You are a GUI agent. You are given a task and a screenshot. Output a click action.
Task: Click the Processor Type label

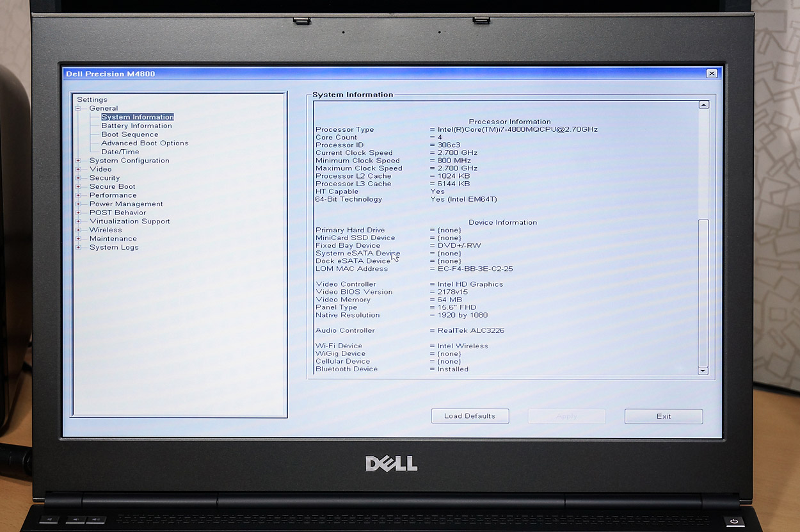click(x=344, y=130)
